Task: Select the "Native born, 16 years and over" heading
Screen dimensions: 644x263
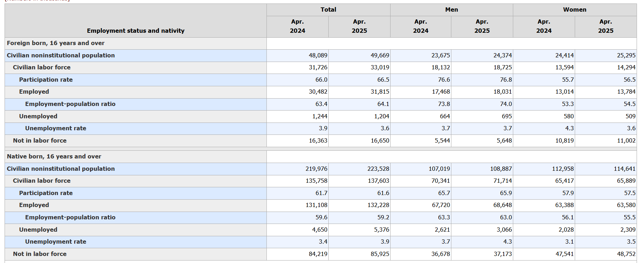Action: [x=54, y=156]
